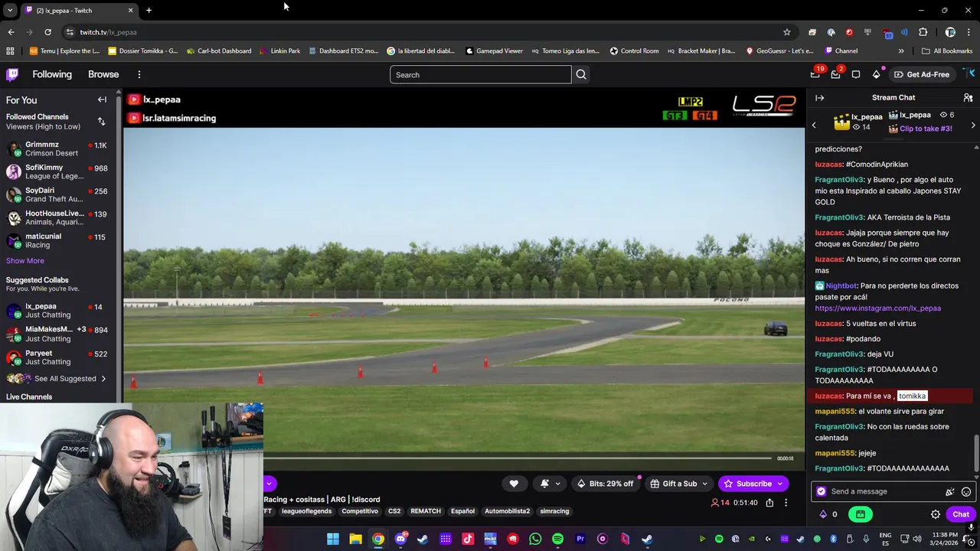Click the video progress bar

click(x=519, y=458)
